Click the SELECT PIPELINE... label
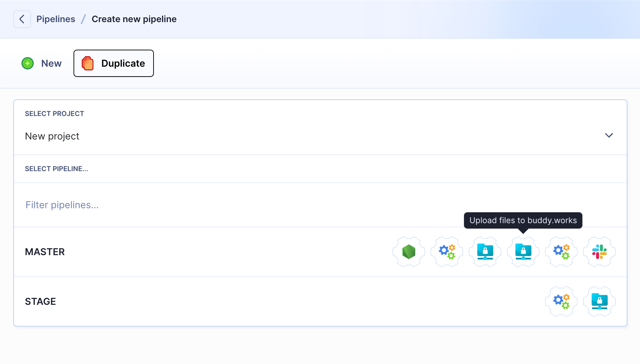 (x=57, y=169)
